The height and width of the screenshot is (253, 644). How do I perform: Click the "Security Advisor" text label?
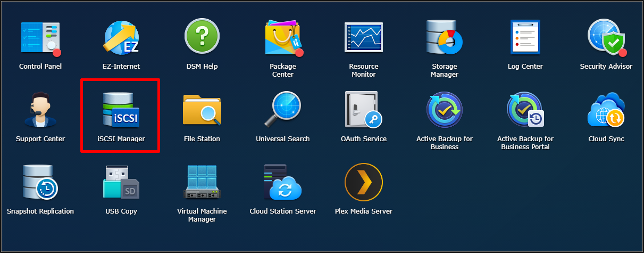coord(606,67)
